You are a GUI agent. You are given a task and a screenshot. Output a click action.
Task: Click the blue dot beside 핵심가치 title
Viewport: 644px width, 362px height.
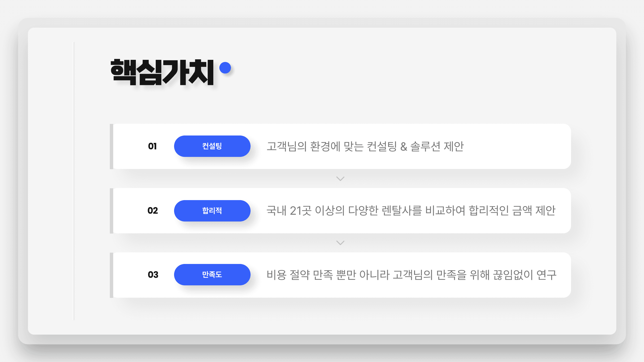tap(225, 68)
